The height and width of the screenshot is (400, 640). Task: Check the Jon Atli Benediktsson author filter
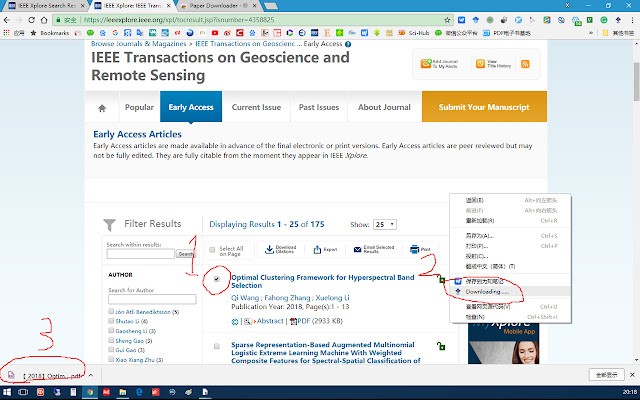click(111, 311)
